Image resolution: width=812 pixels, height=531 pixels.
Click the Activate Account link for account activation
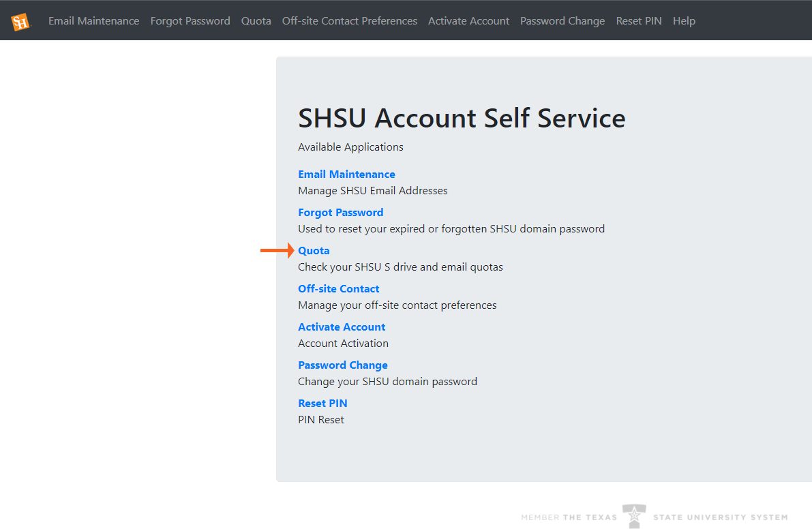point(342,327)
